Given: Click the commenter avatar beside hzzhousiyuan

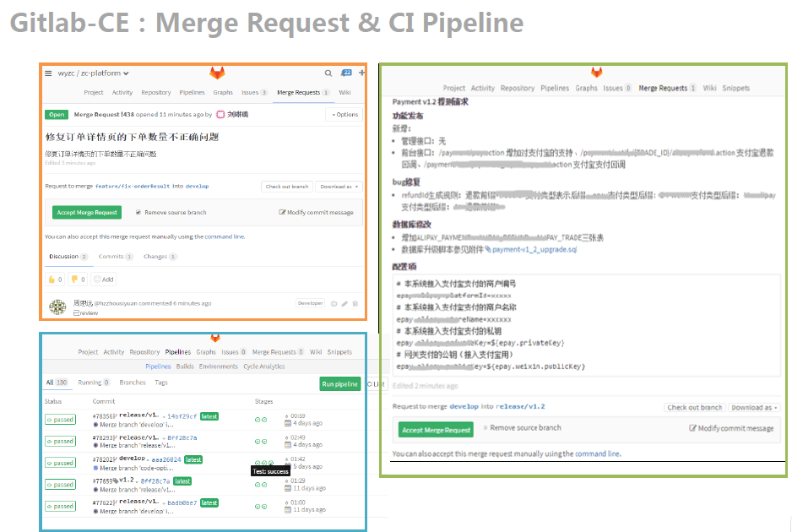Looking at the screenshot, I should [x=57, y=307].
